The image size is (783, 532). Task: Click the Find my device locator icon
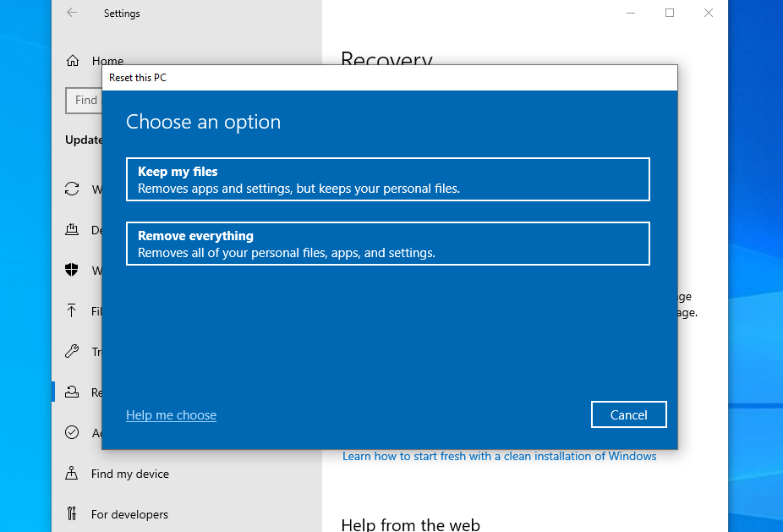73,473
